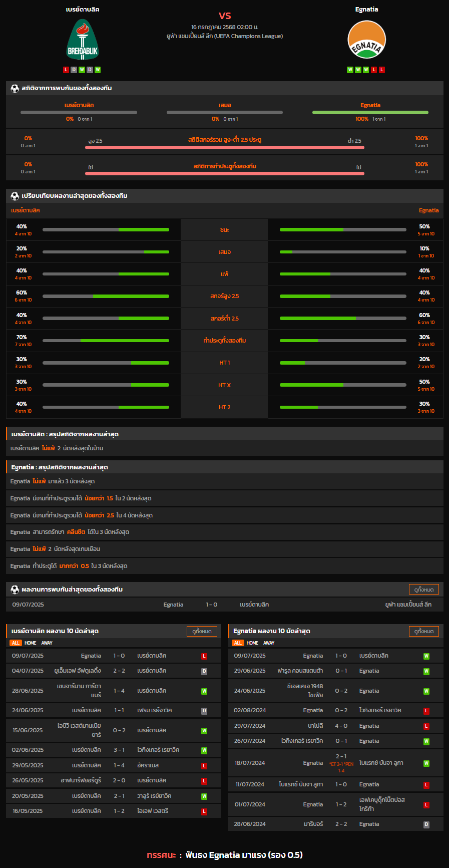Screen dimensions: 449x868
Task: Click the D badge in 24/06/2025 Breidablik row
Action: pos(204,711)
